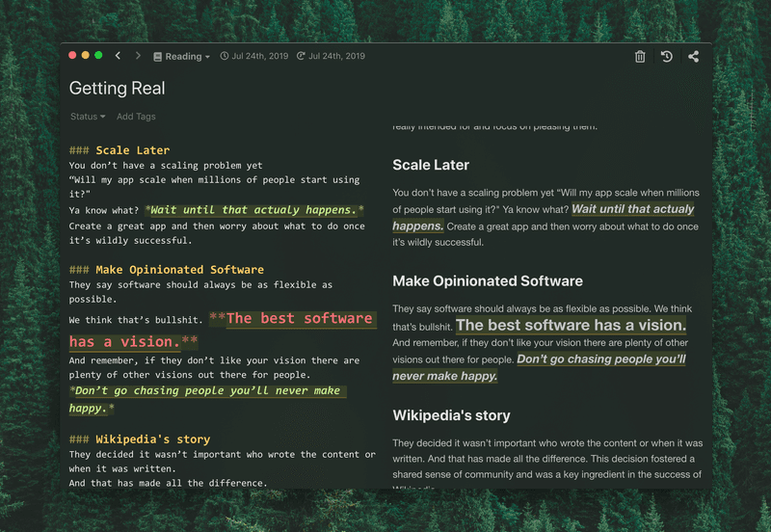Viewport: 771px width, 532px height.
Task: Close the window with the red button
Action: (x=72, y=56)
